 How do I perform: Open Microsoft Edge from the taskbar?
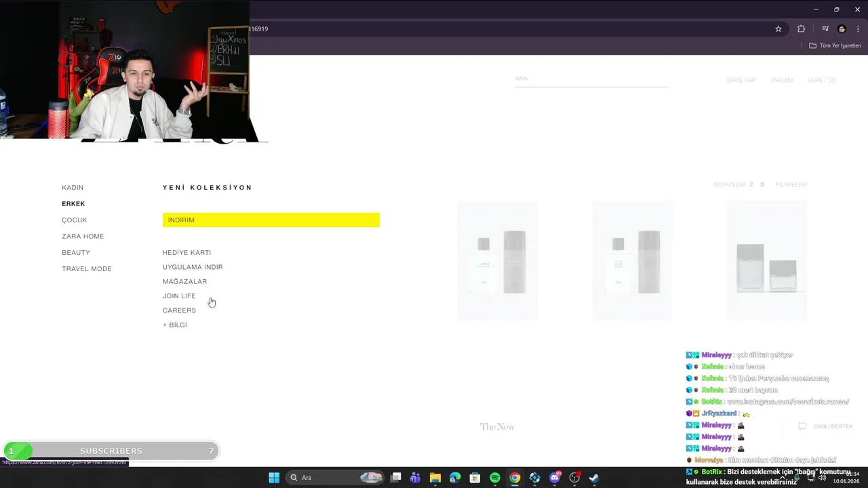click(x=455, y=478)
